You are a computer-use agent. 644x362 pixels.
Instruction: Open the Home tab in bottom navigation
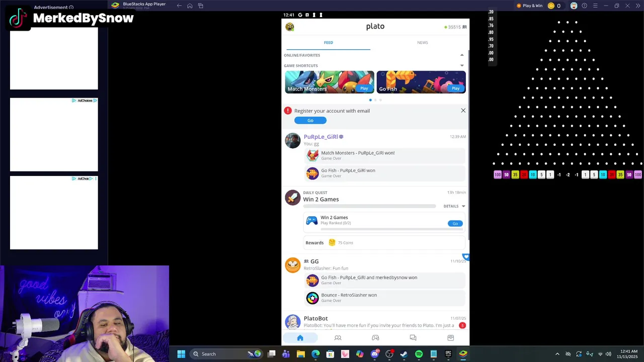click(300, 338)
